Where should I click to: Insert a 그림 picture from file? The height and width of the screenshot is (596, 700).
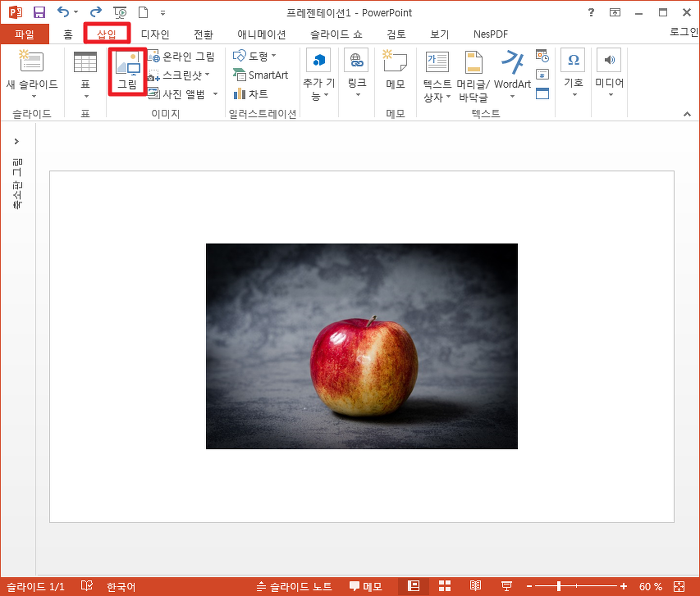(128, 71)
